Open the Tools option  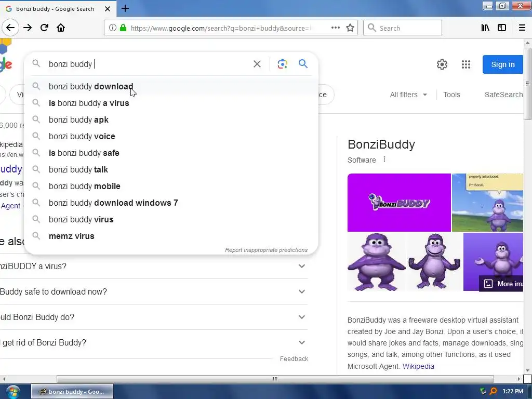tap(451, 95)
